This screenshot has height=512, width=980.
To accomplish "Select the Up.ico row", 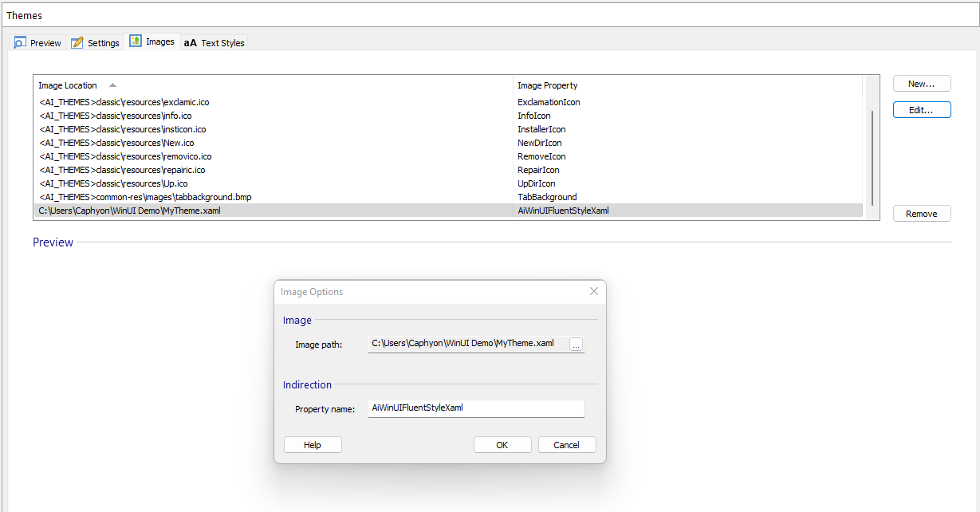I will 448,183.
